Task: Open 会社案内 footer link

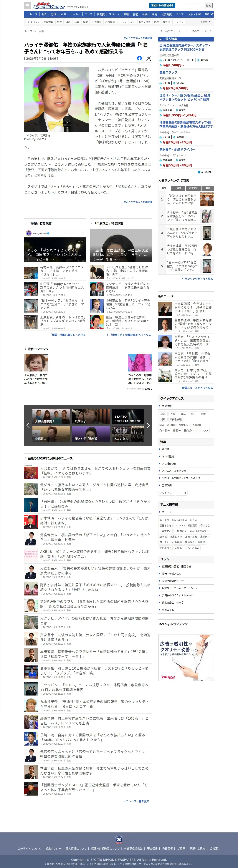Action: pos(215,849)
